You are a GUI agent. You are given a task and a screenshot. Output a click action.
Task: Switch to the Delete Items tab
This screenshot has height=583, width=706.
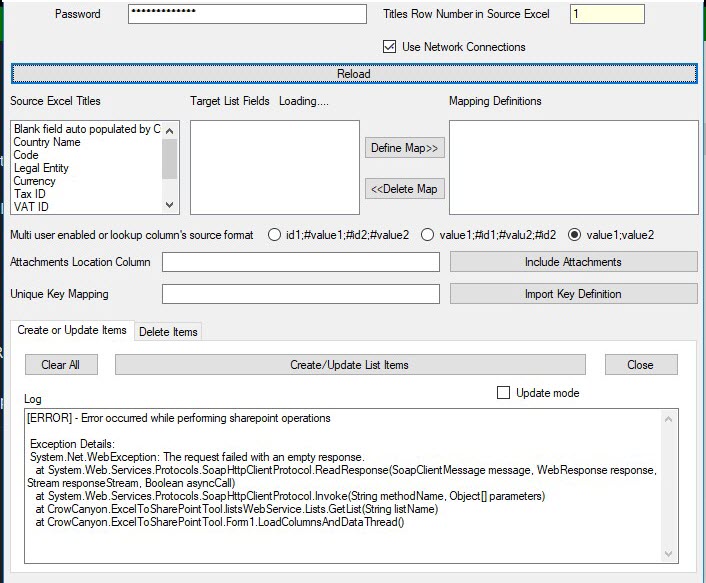point(168,332)
